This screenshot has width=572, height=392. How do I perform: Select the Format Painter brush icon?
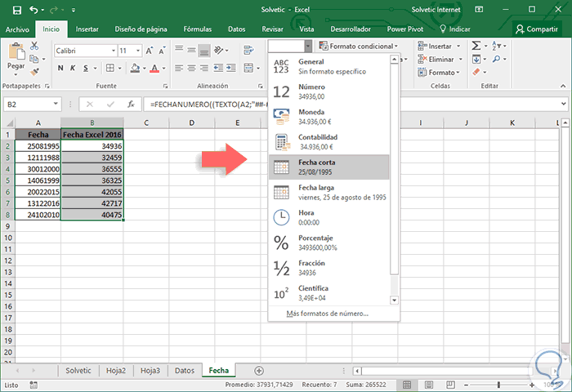click(x=35, y=71)
